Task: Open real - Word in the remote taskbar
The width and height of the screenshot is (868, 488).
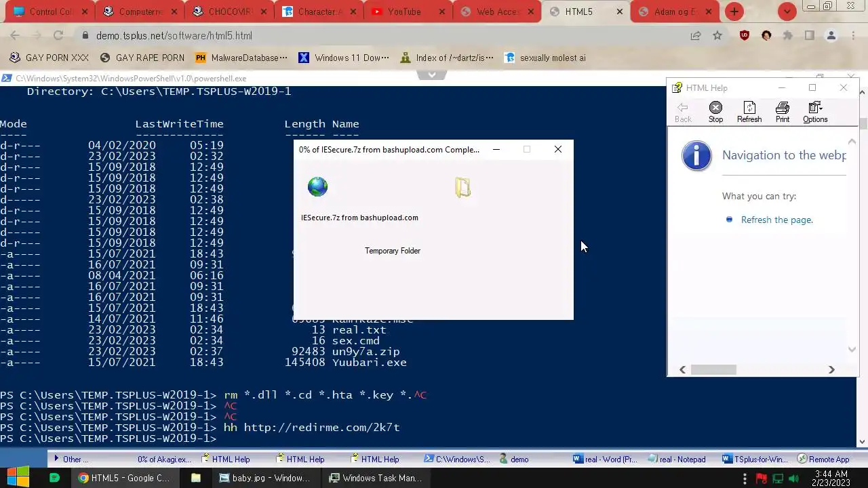Action: point(605,459)
